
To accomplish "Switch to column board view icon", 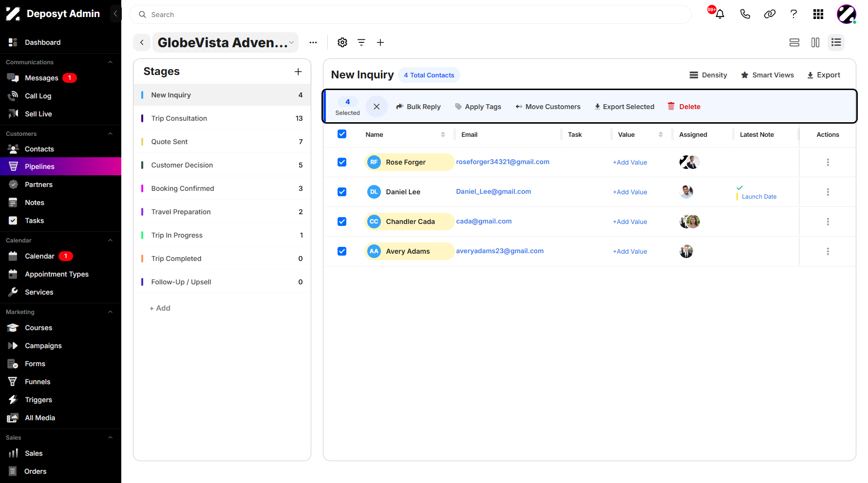I will click(x=815, y=42).
